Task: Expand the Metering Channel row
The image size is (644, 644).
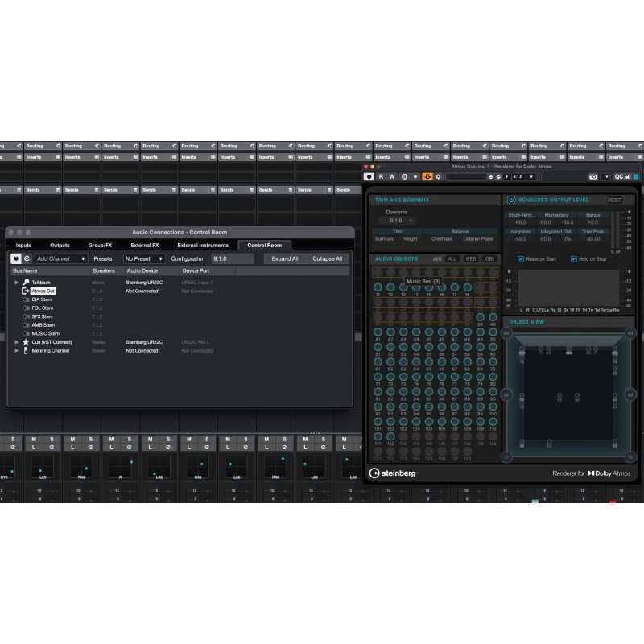Action: point(16,351)
